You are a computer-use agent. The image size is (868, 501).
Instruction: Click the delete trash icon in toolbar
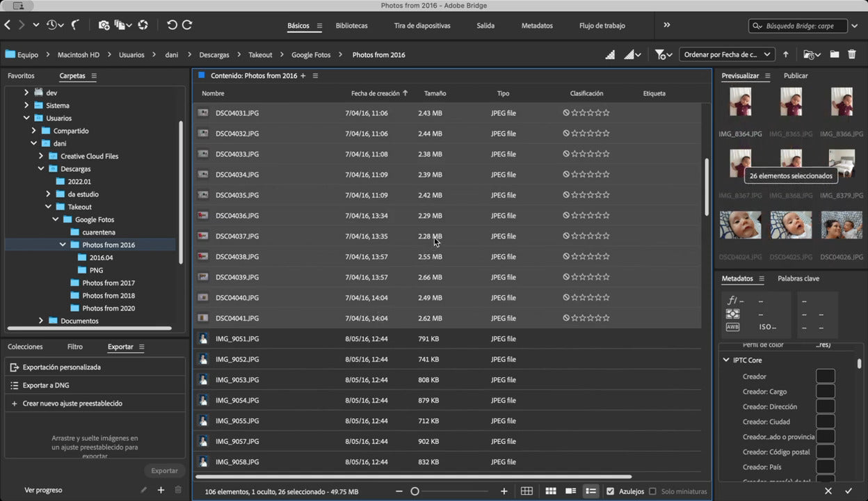tap(852, 54)
